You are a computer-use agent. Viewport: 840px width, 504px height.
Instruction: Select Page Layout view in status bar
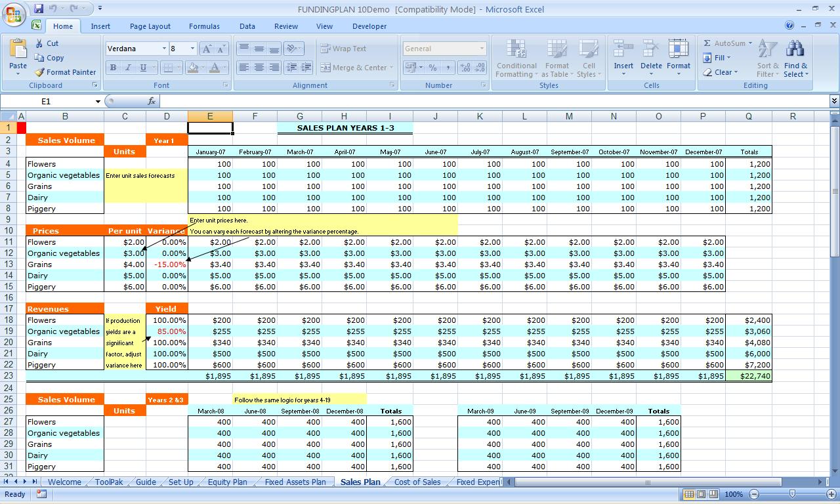[701, 494]
